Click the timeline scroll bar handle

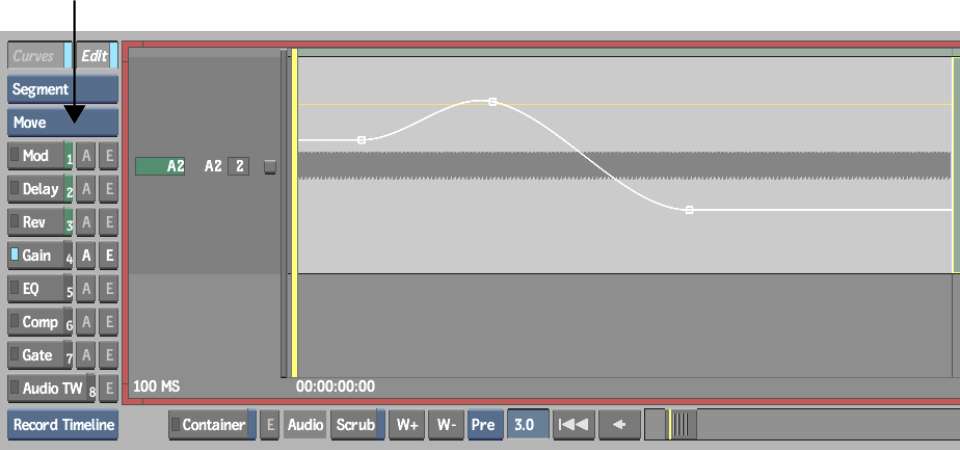681,424
